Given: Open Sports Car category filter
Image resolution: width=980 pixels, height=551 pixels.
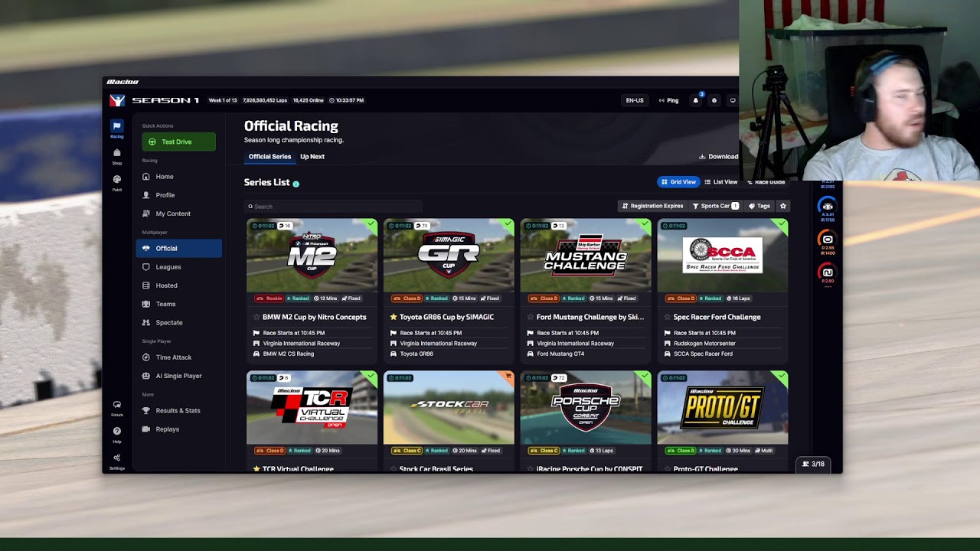Looking at the screenshot, I should click(715, 206).
